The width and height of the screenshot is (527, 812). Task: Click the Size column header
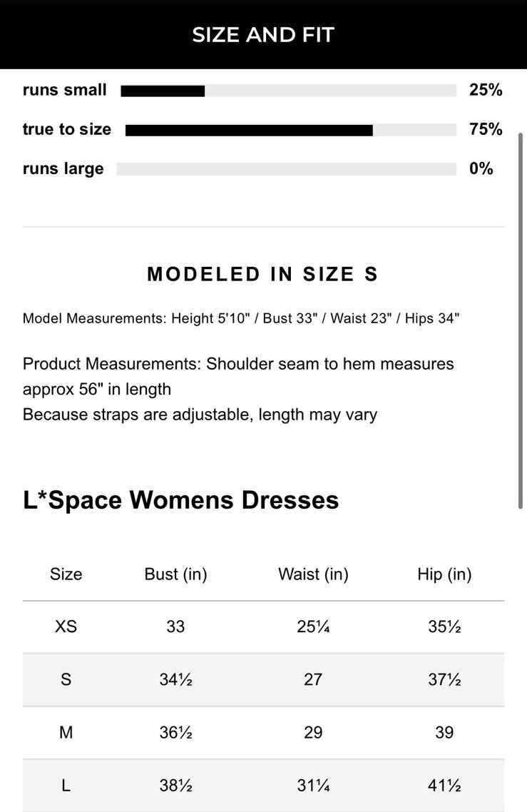tap(66, 574)
